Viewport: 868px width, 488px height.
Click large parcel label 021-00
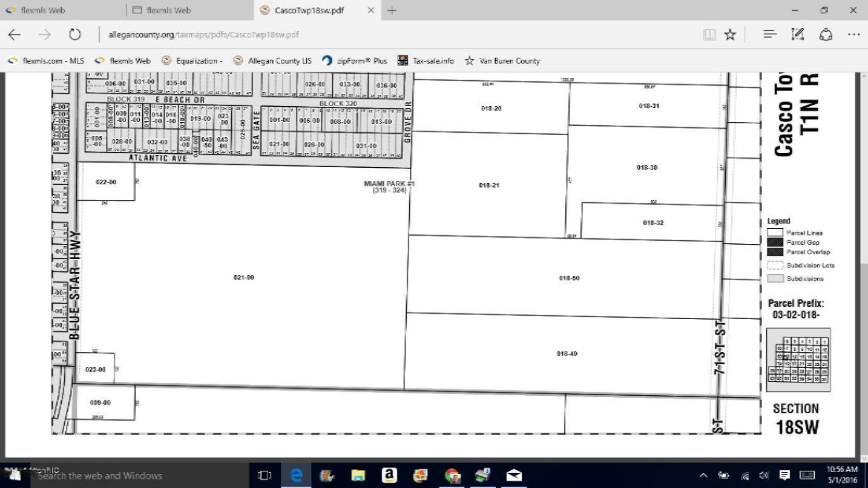[x=243, y=278]
